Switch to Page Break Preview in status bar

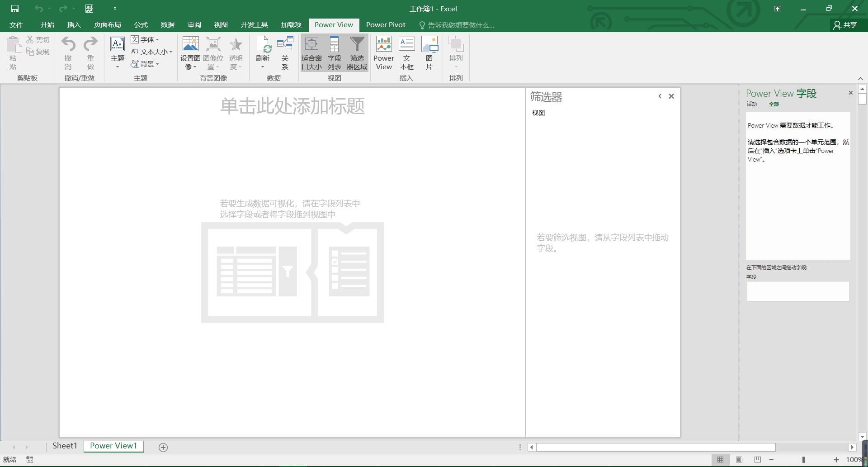pyautogui.click(x=758, y=460)
